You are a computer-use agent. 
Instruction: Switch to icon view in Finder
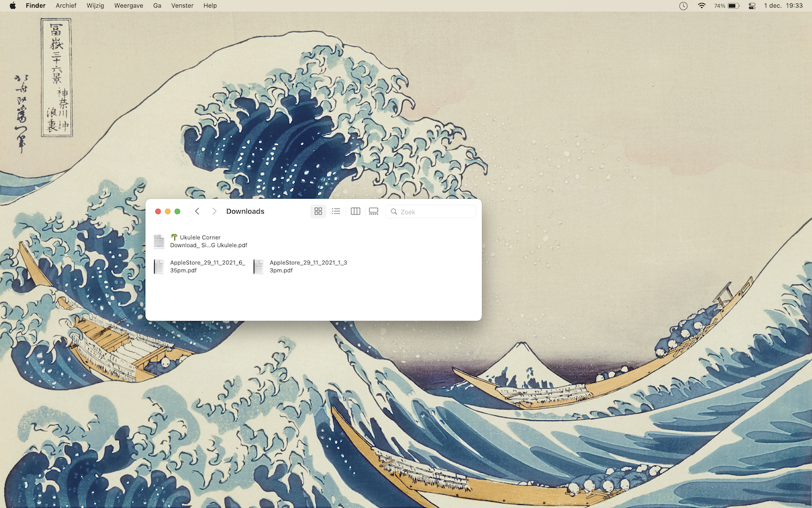point(318,211)
